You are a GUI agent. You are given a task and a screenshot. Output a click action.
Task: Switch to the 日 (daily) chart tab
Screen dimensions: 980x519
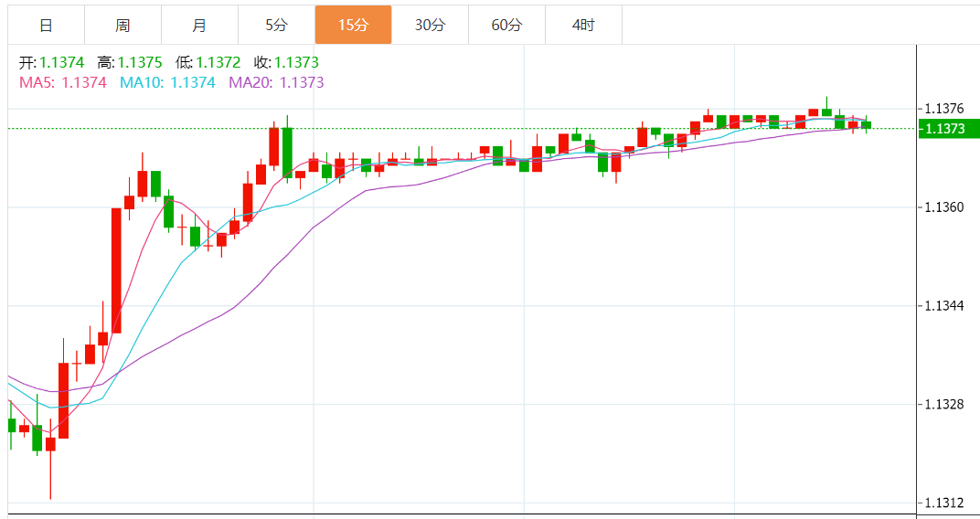click(x=46, y=25)
